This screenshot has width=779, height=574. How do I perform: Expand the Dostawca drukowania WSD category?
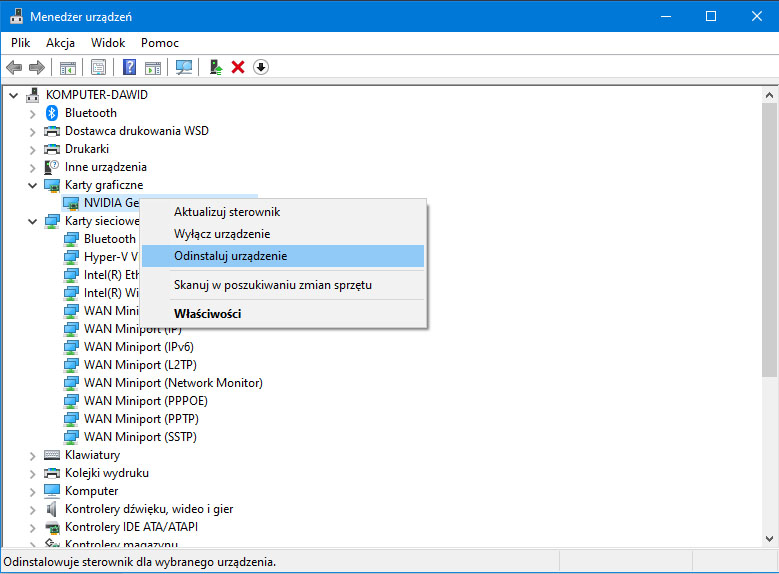(32, 132)
